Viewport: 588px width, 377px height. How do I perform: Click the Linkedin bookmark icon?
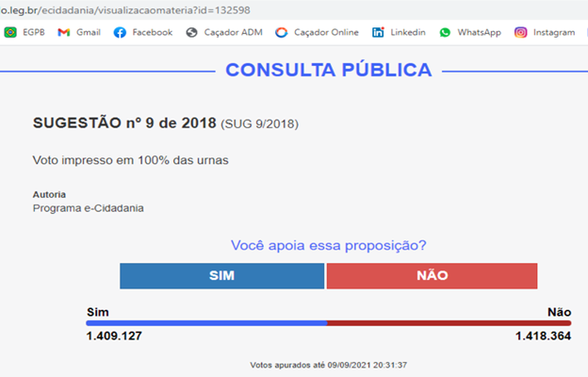coord(378,33)
